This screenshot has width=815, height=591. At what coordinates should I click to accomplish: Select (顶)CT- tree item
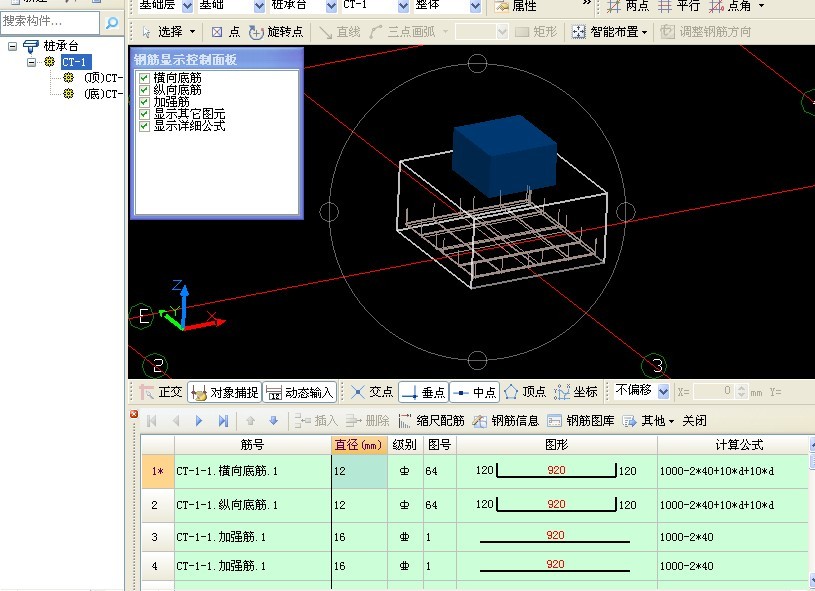103,78
